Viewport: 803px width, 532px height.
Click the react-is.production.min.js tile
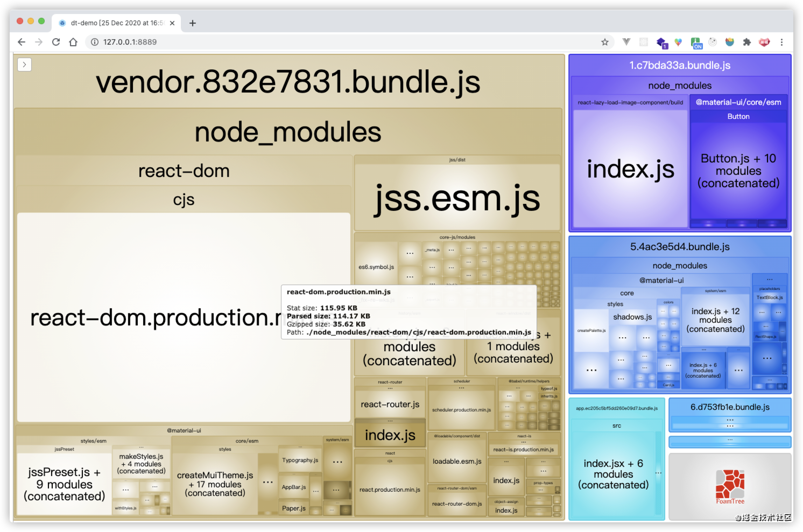click(x=523, y=449)
